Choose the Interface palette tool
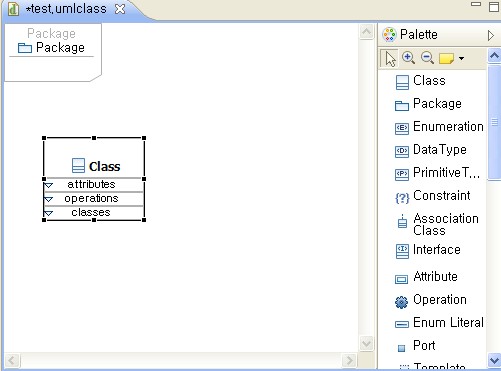The image size is (501, 371). [x=428, y=250]
